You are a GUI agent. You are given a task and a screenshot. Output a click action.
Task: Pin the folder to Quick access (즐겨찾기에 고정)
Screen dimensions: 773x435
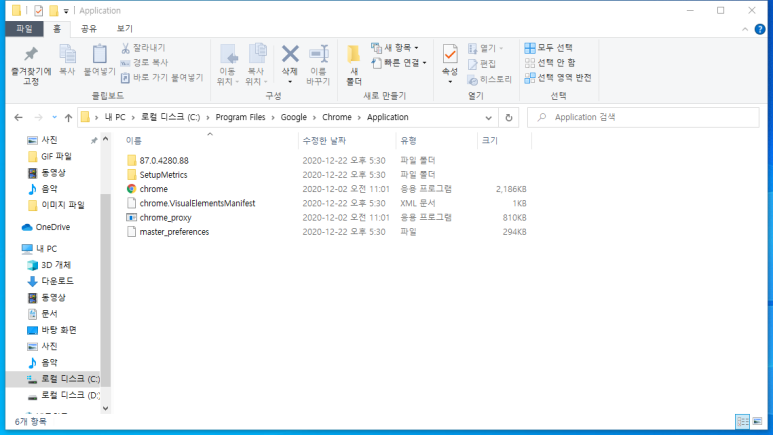coord(31,65)
